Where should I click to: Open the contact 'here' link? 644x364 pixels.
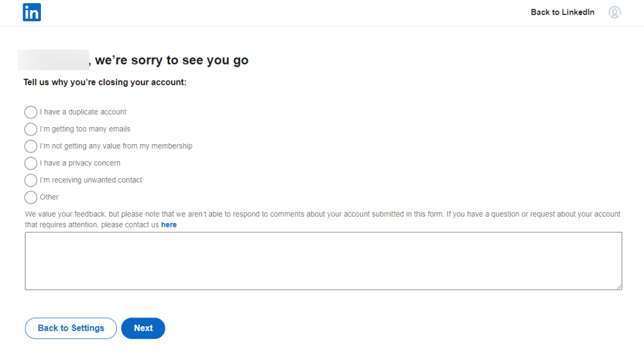(x=169, y=224)
